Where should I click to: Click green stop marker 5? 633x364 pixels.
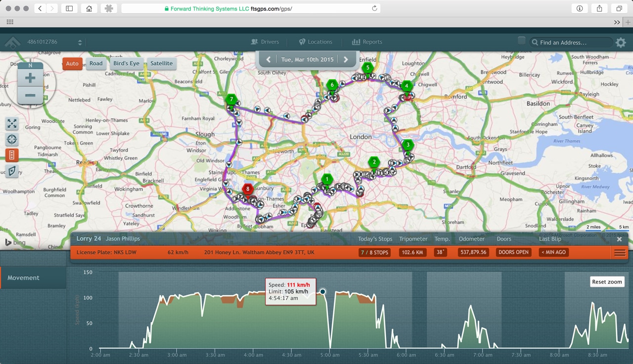pyautogui.click(x=367, y=67)
